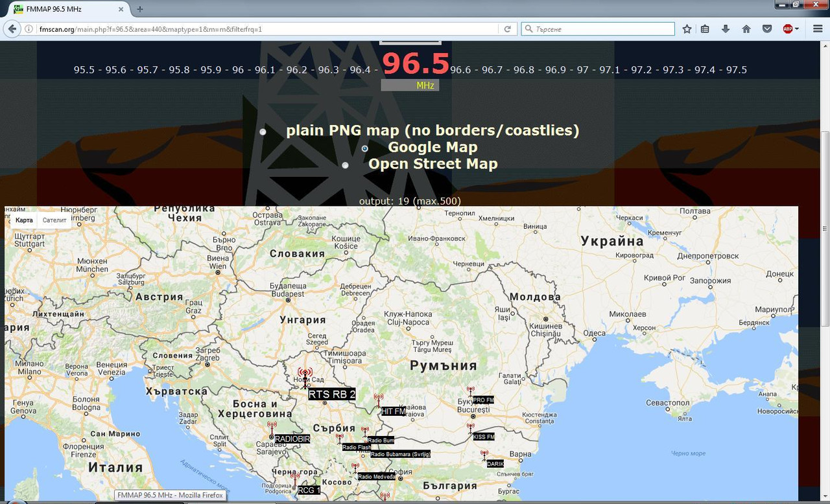The width and height of the screenshot is (830, 504).
Task: Click the PRO FM transmitter tower icon
Action: coord(471,393)
